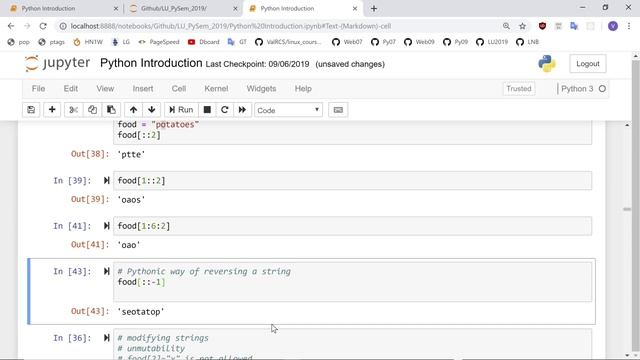Viewport: 640px width, 360px height.
Task: Select output text 'seotatop'
Action: tap(141, 312)
